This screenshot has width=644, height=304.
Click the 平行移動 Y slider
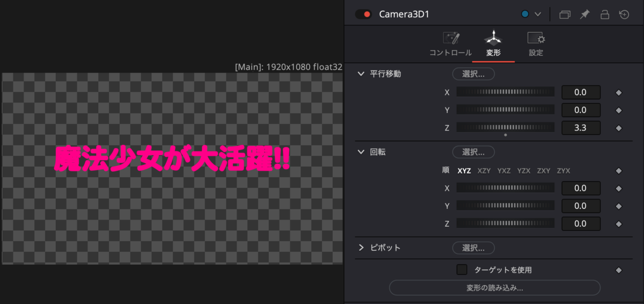coord(506,110)
